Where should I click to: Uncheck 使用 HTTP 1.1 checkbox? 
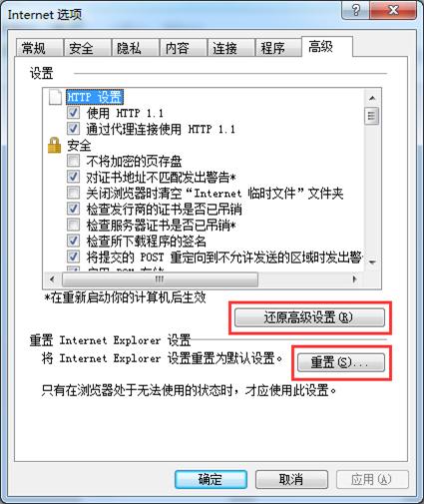pyautogui.click(x=73, y=113)
